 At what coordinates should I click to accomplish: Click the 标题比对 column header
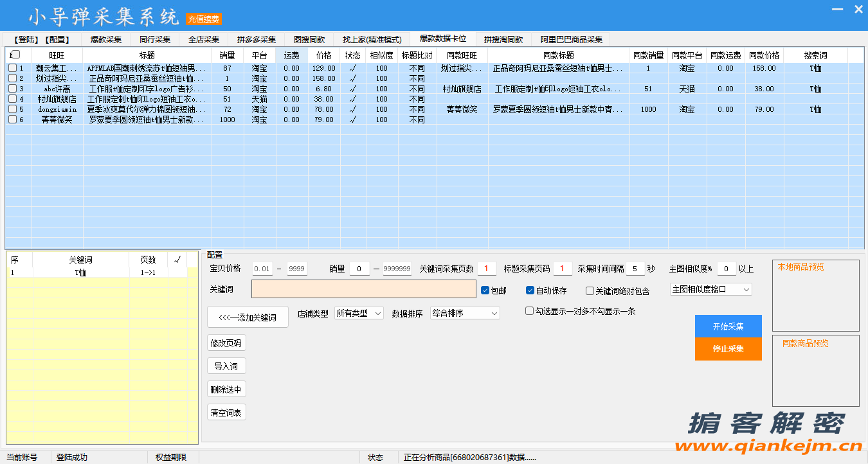[x=417, y=55]
